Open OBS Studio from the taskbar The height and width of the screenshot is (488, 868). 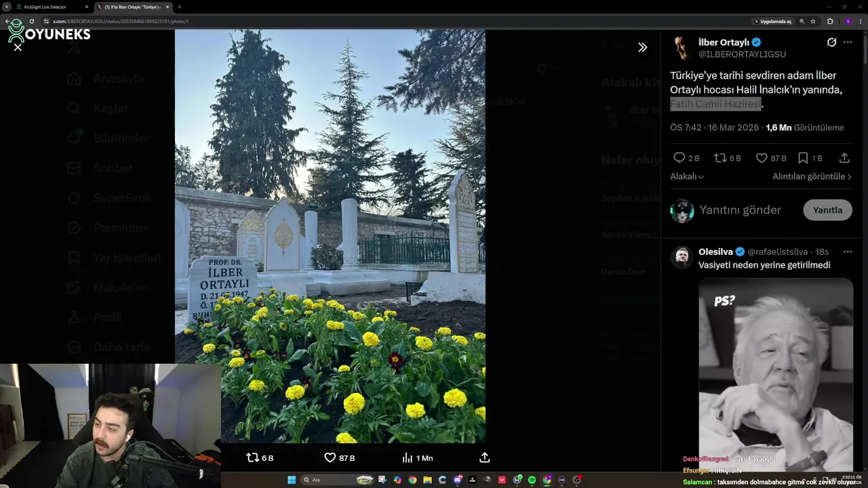coord(576,480)
